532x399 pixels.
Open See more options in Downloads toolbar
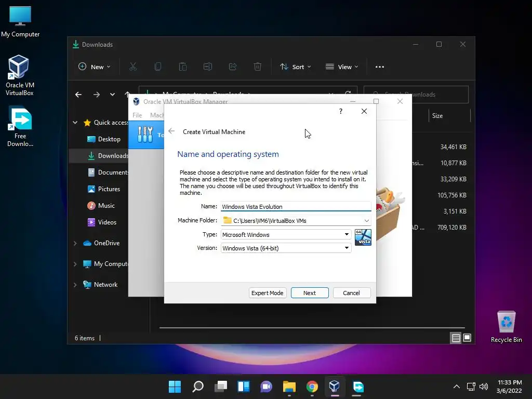380,67
